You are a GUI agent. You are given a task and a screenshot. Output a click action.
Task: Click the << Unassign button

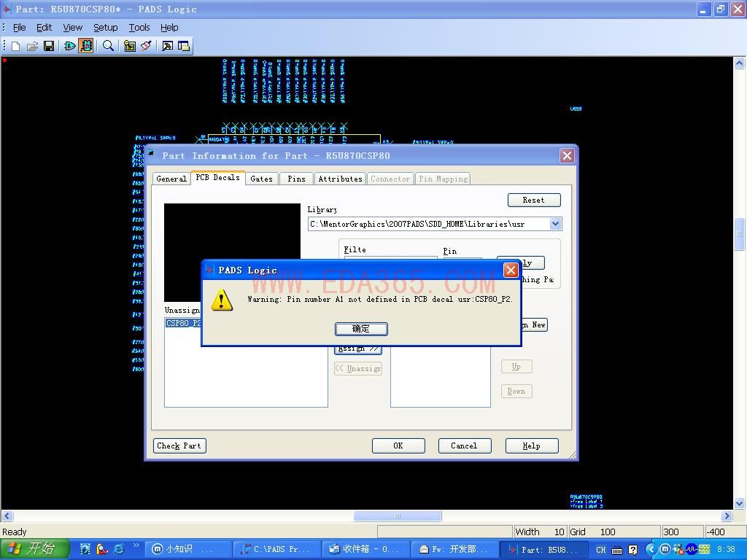(x=358, y=368)
